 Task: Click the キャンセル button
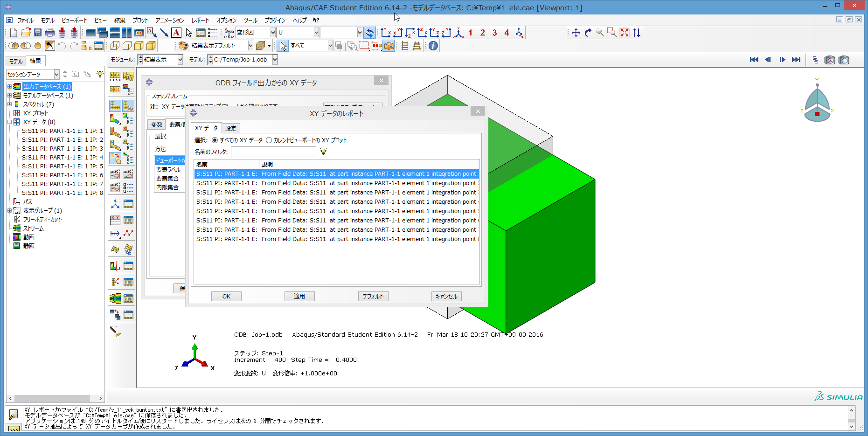(x=446, y=297)
